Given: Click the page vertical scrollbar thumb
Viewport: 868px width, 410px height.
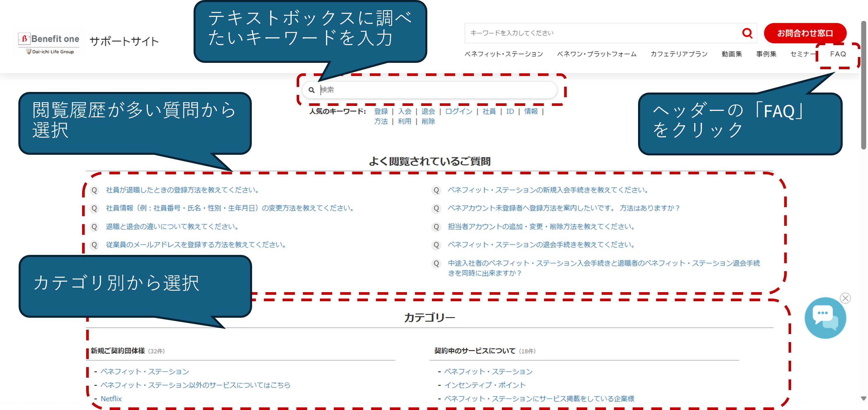Looking at the screenshot, I should coord(863,85).
